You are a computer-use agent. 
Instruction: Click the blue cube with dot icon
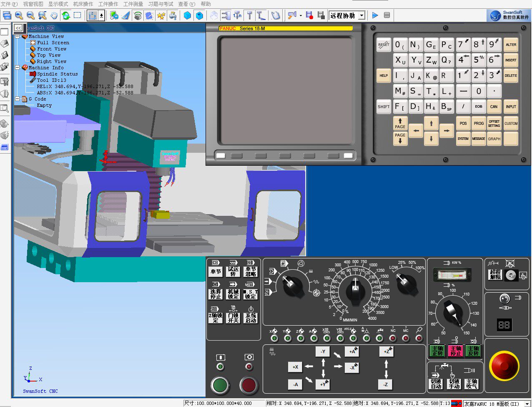coord(200,15)
